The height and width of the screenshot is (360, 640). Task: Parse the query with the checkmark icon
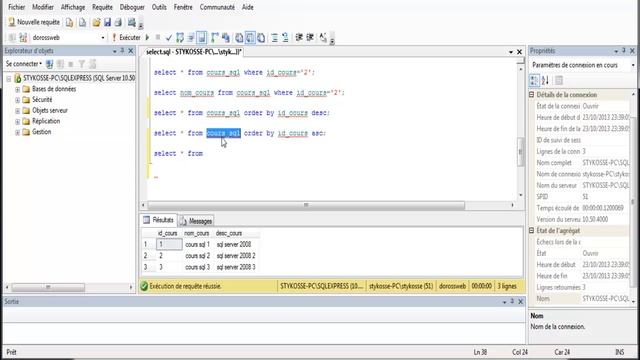point(169,38)
